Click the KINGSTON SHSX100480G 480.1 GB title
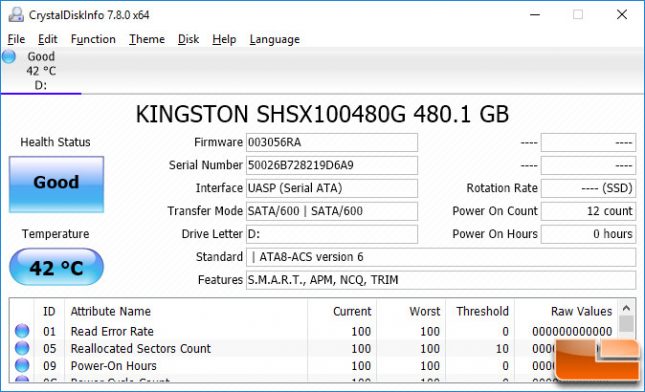This screenshot has width=645, height=392. pyautogui.click(x=322, y=114)
